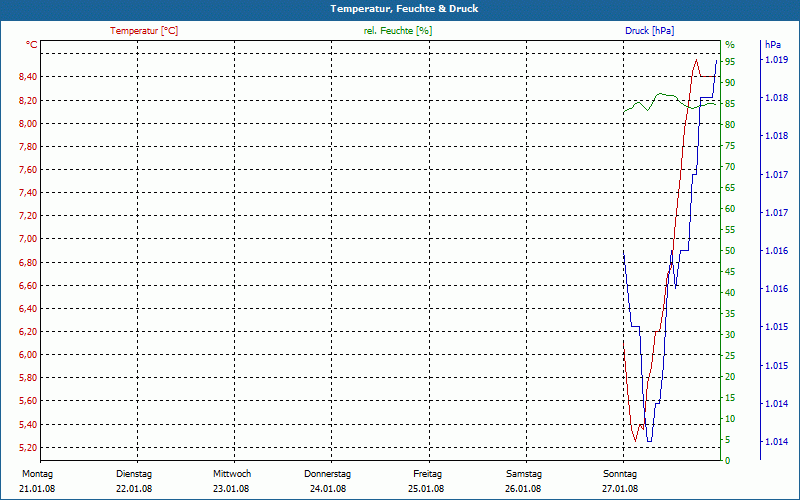The image size is (800, 500).
Task: Click the 95 percent humidity axis tick
Action: point(730,62)
